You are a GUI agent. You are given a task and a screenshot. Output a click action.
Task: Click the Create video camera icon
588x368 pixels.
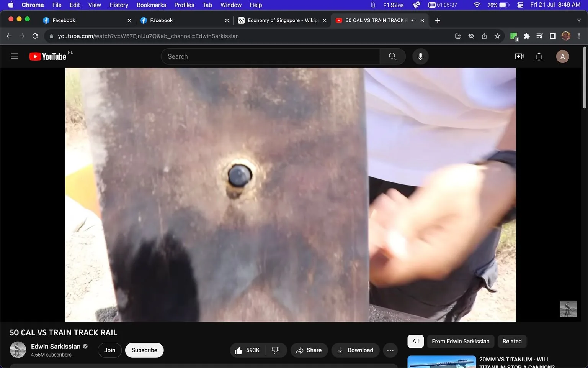(x=519, y=56)
